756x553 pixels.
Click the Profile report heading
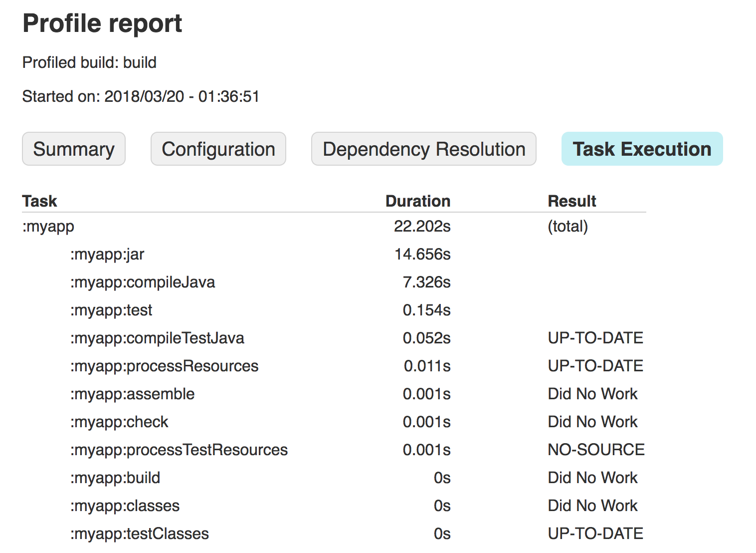103,24
